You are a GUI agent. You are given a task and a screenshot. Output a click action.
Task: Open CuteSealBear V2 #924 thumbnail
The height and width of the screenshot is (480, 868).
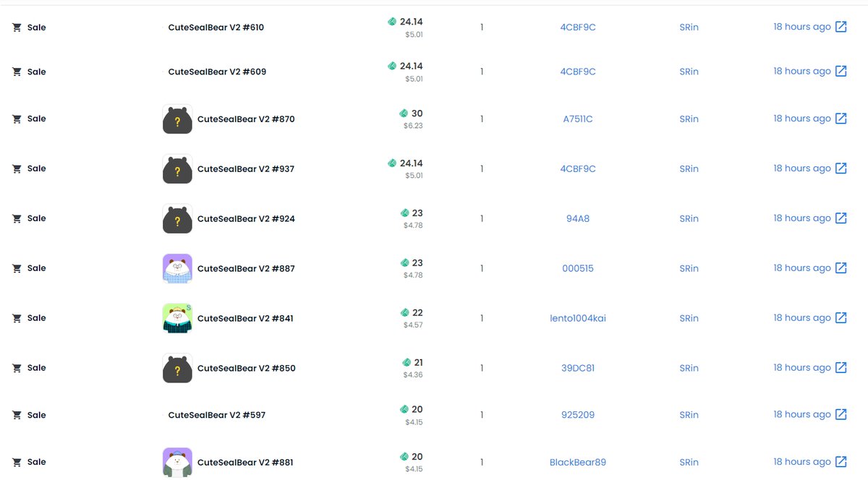pyautogui.click(x=177, y=218)
